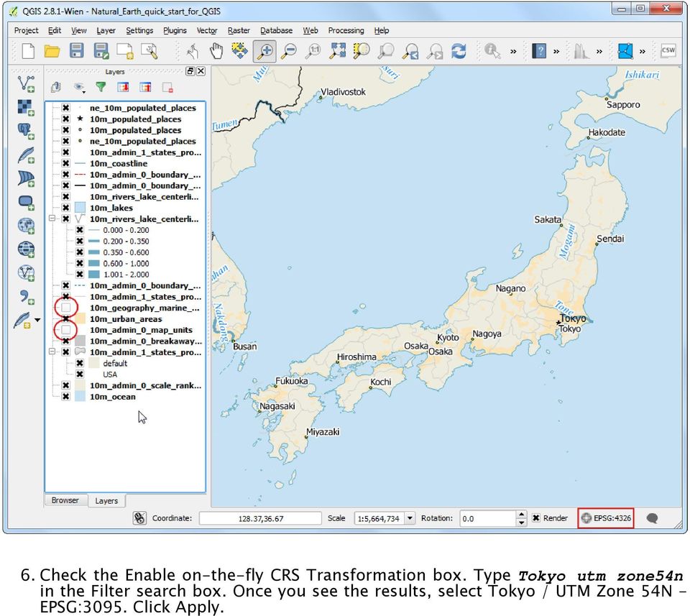Select the Identify Features tool
The height and width of the screenshot is (616, 690).
[x=492, y=51]
